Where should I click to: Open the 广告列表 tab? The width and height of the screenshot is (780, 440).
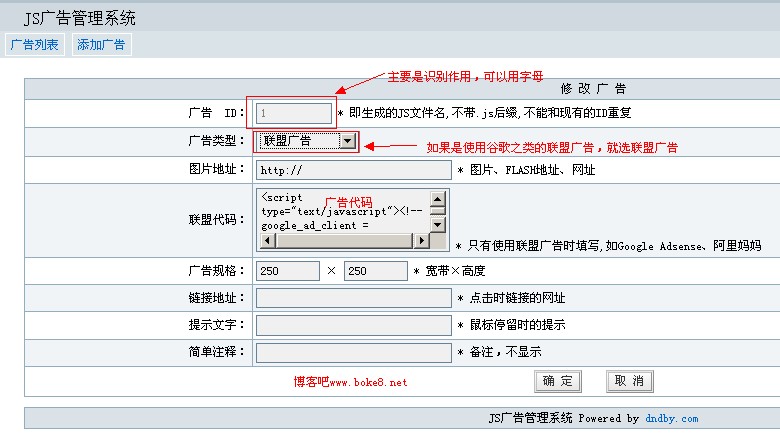coord(35,45)
